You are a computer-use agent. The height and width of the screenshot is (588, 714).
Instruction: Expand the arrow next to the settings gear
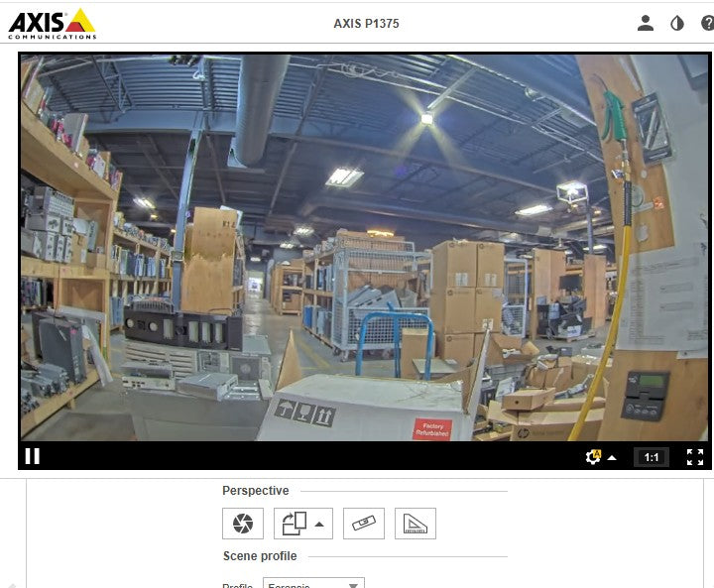pyautogui.click(x=612, y=458)
